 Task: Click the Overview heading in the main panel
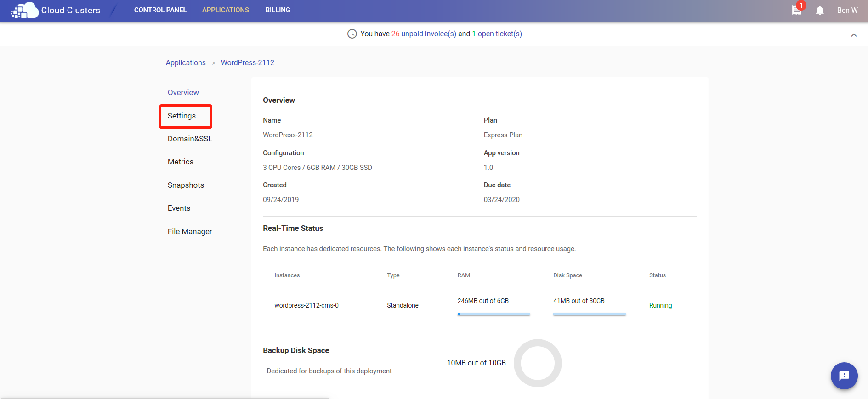coord(279,100)
